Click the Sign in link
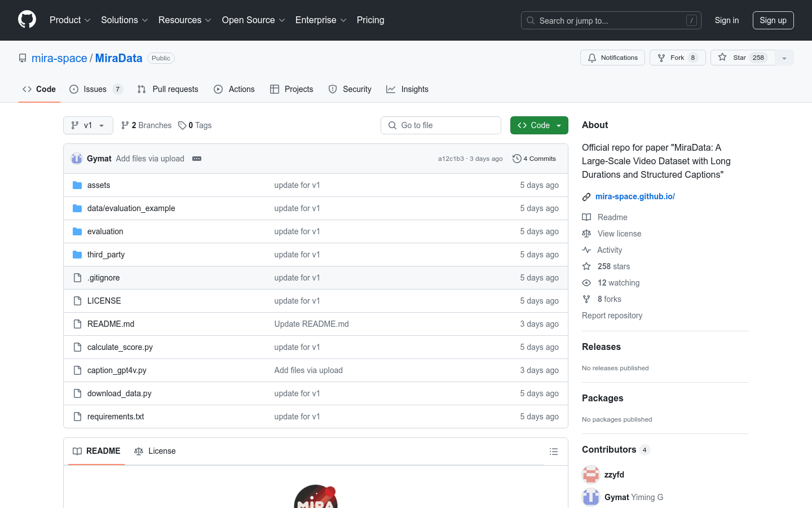The height and width of the screenshot is (508, 812). click(x=727, y=20)
